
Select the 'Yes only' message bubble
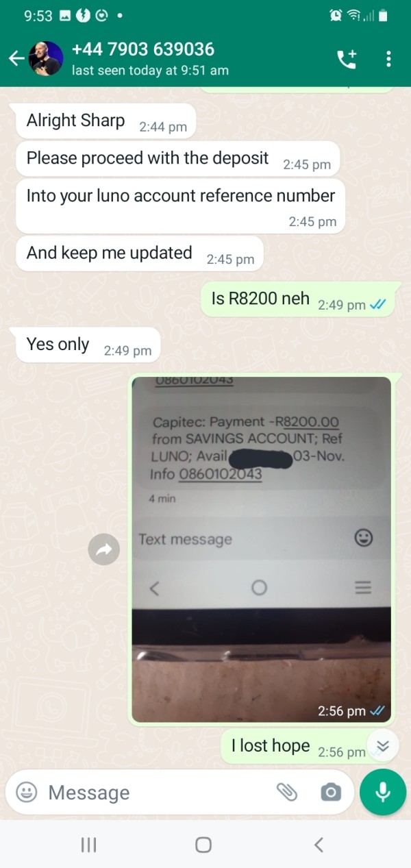88,345
